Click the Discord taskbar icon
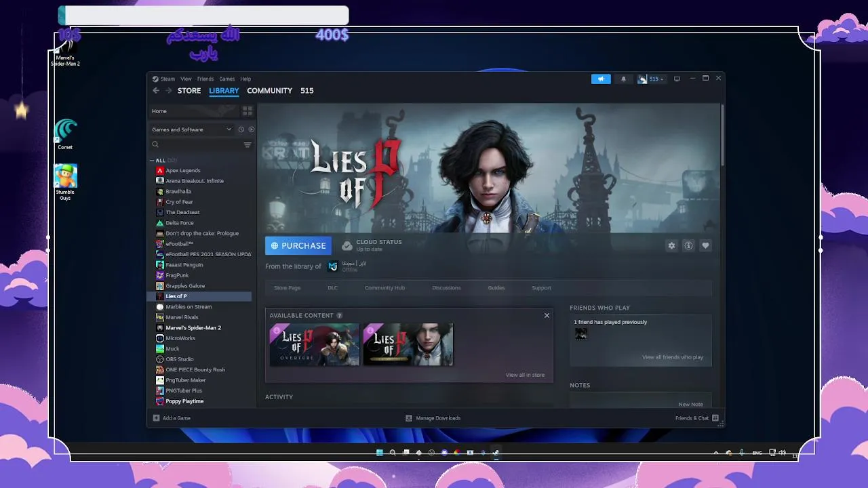This screenshot has height=488, width=868. (444, 453)
